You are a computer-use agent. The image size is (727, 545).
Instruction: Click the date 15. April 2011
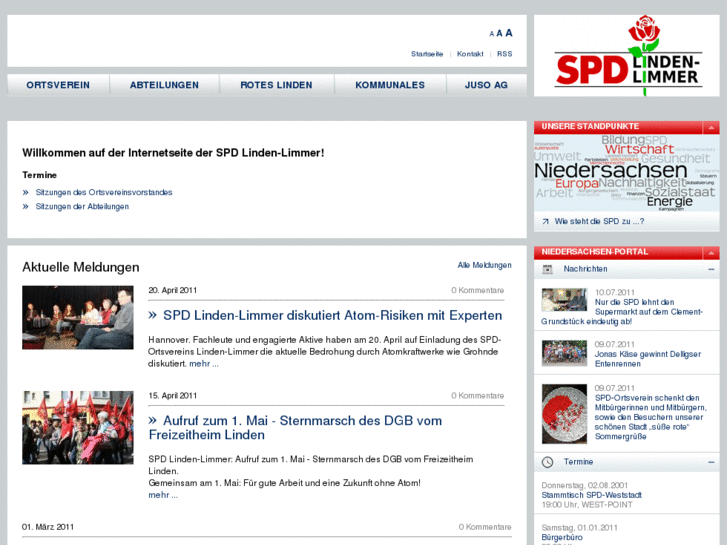coord(172,396)
